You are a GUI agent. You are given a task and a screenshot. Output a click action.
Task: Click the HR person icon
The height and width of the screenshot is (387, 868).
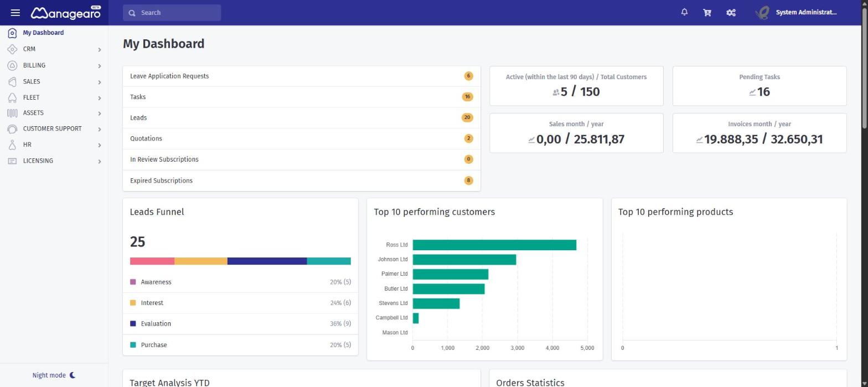(12, 145)
